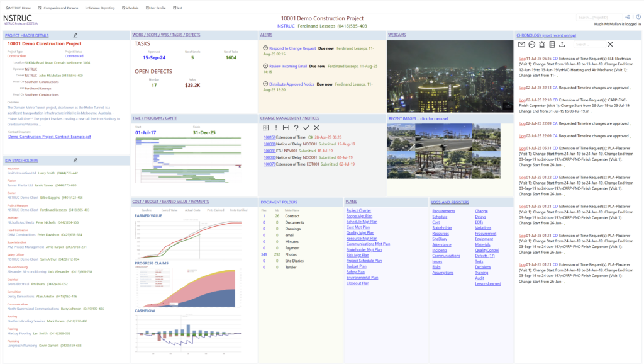
Task: Click the project list arrow icon near search
Action: click(628, 17)
